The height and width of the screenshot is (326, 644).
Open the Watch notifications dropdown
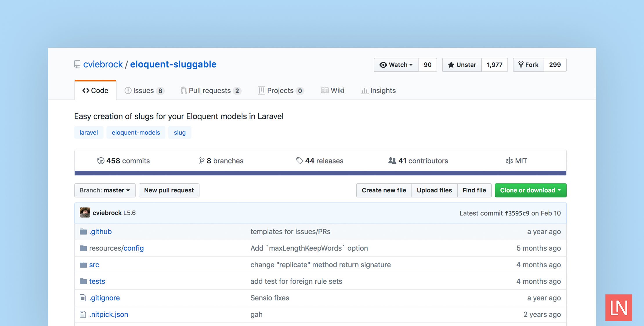pyautogui.click(x=396, y=65)
